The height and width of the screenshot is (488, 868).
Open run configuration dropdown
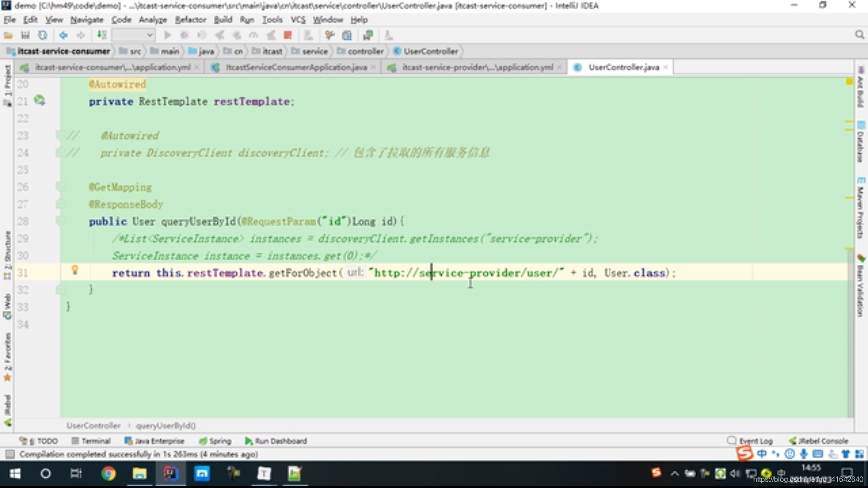pyautogui.click(x=133, y=35)
